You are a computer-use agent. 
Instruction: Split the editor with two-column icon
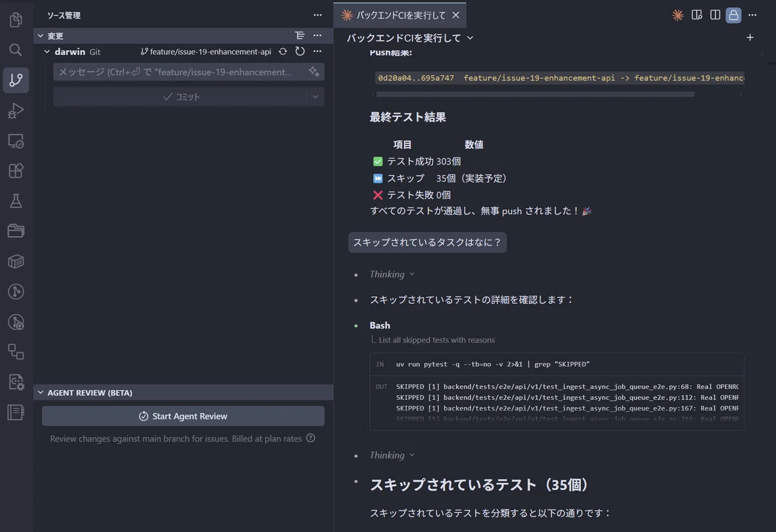click(715, 15)
